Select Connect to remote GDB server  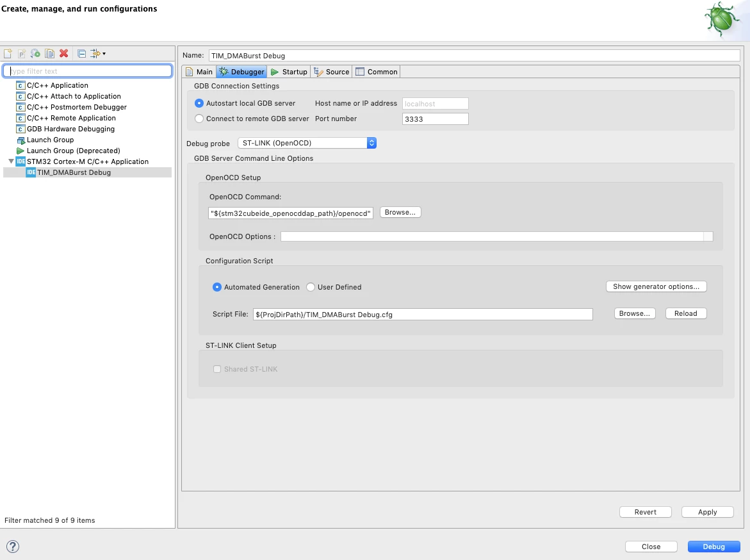[x=199, y=119]
